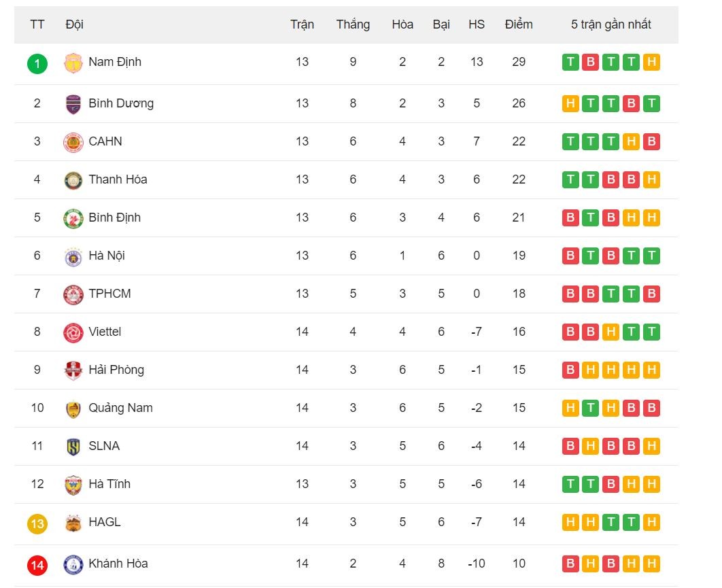
Task: Click Nam Định's red B result badge
Action: [590, 62]
